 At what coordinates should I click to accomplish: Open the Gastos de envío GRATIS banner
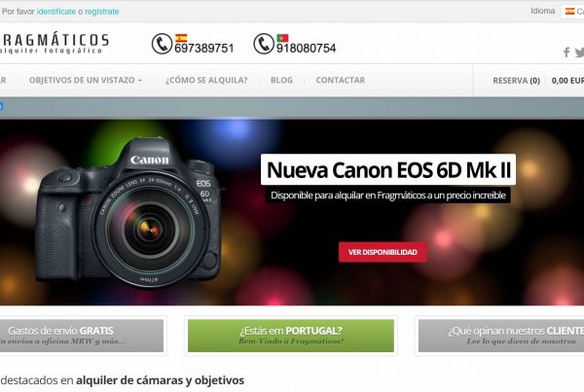pyautogui.click(x=82, y=336)
